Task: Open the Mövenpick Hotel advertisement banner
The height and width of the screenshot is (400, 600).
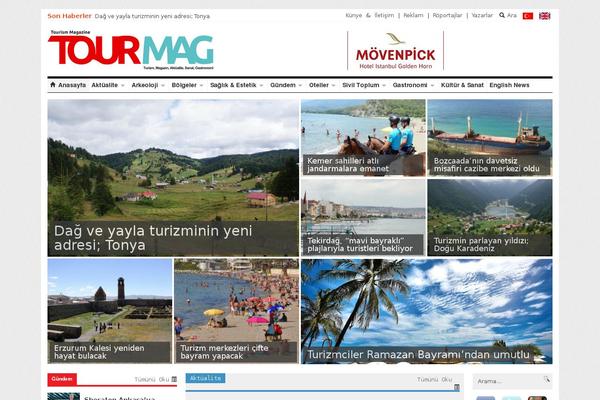Action: (x=395, y=51)
